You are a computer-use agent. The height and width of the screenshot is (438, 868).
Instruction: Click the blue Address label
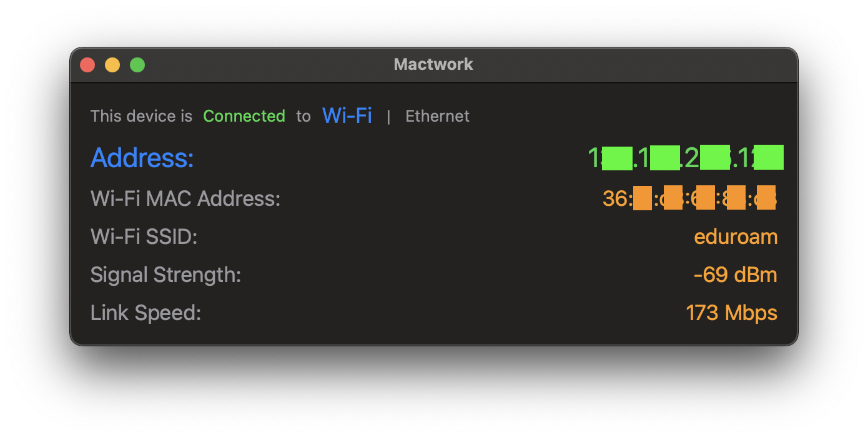tap(142, 157)
